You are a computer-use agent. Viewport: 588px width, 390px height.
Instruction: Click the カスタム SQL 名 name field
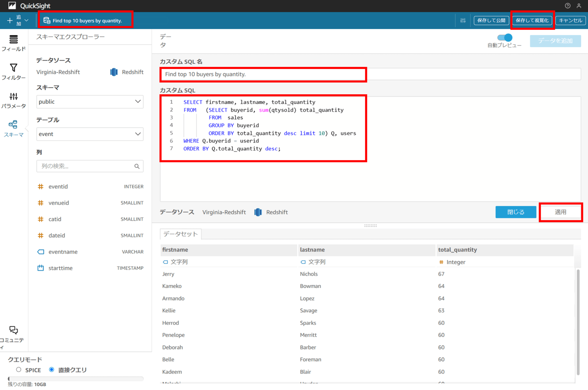click(370, 74)
